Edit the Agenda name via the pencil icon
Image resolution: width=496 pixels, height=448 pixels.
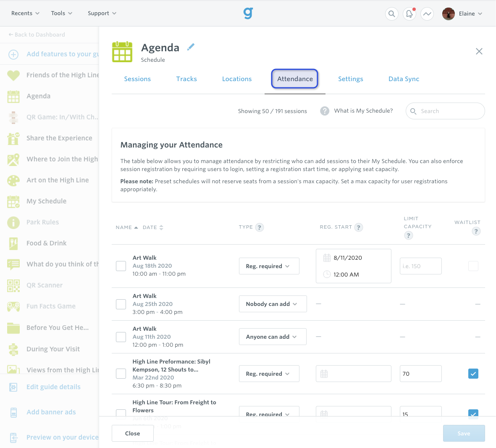point(191,47)
